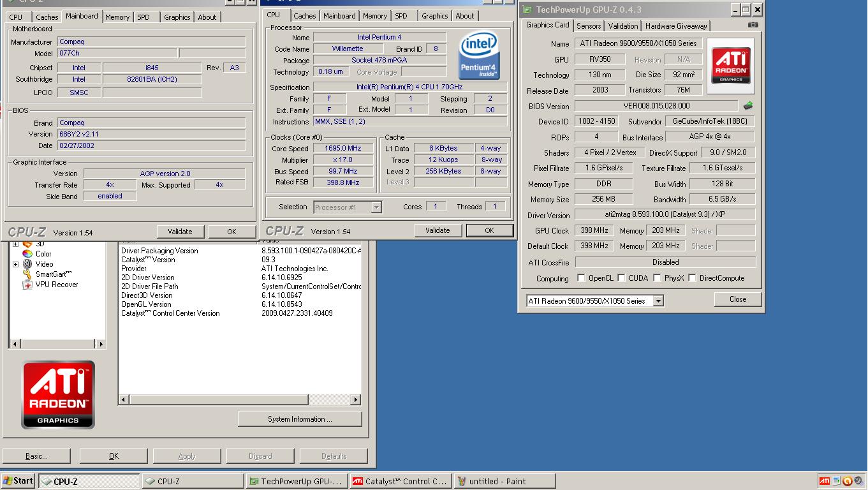Click the Video film-reel icon in Catalyst tree
868x490 pixels.
(27, 264)
